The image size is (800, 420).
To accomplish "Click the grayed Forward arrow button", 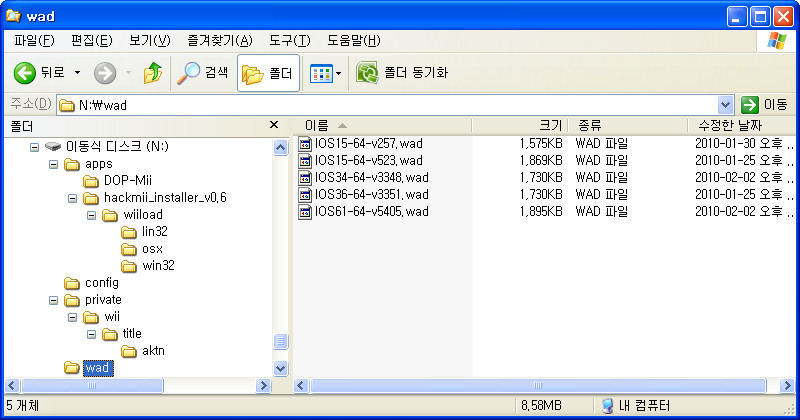I will click(105, 73).
